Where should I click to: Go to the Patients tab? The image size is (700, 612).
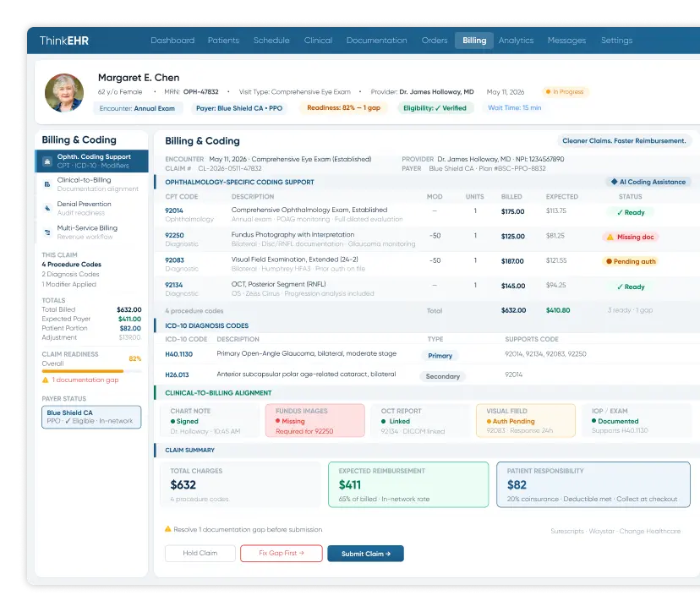tap(223, 41)
